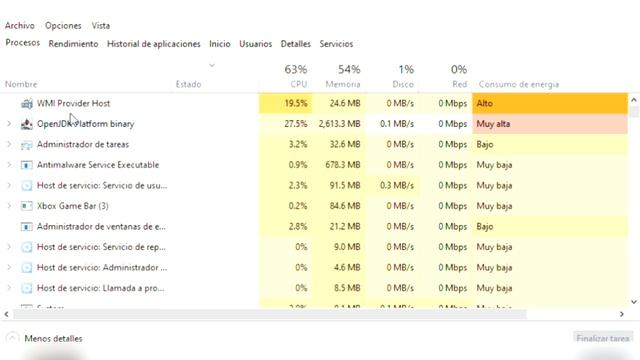
Task: Open the Opciones menu
Action: point(63,26)
